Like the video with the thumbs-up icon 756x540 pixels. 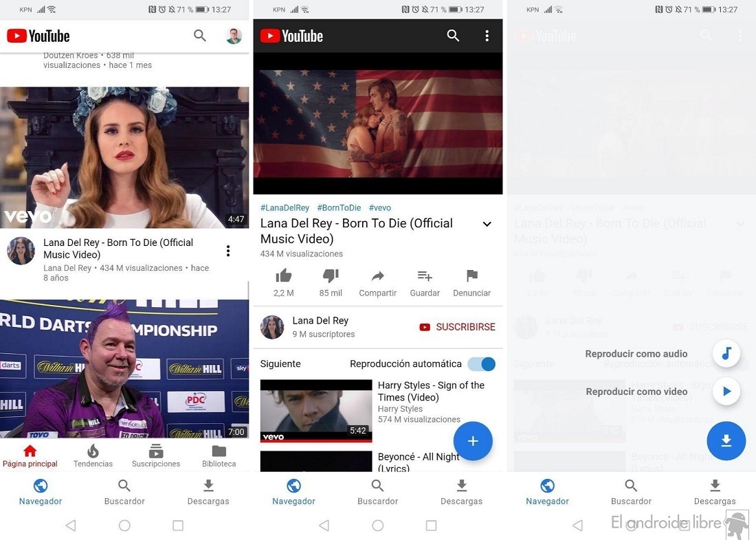point(283,275)
